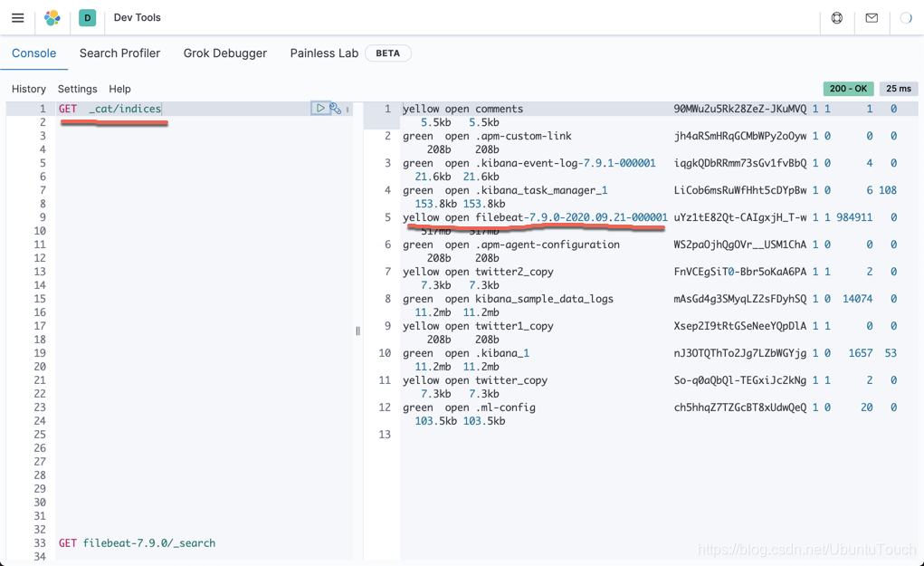The width and height of the screenshot is (924, 566).
Task: Click the UUID '90MWu2u5Rk28ZeZ-JKuMVQ'
Action: 740,109
